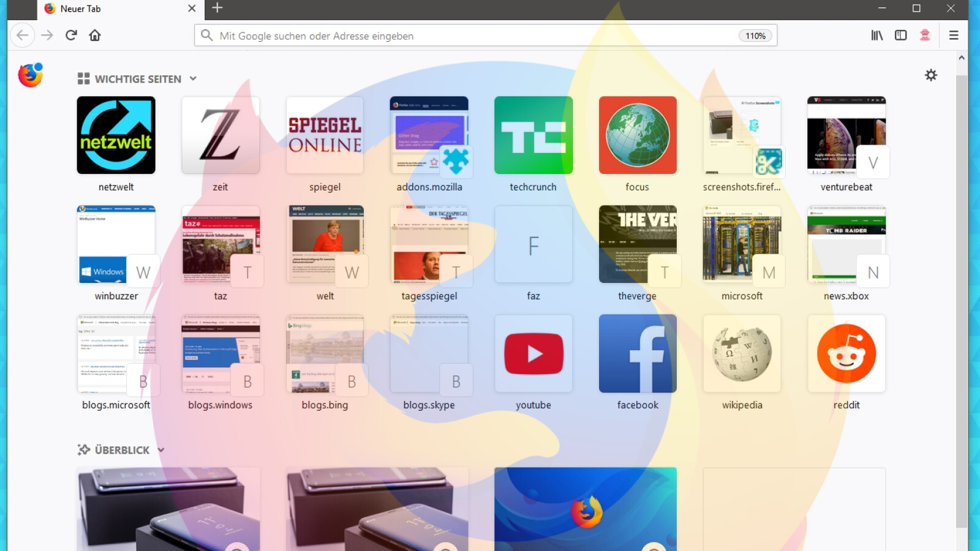Reload the current page
Viewport: 980px width, 551px height.
pyautogui.click(x=71, y=35)
